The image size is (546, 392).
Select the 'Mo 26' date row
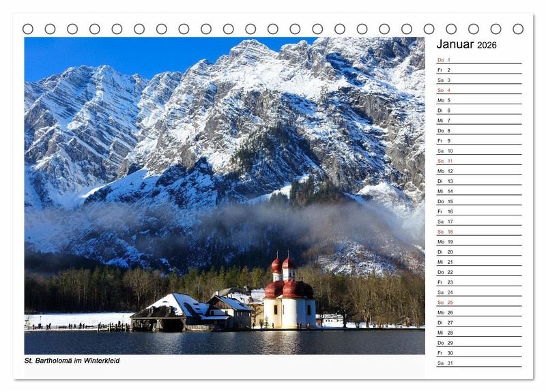479,312
